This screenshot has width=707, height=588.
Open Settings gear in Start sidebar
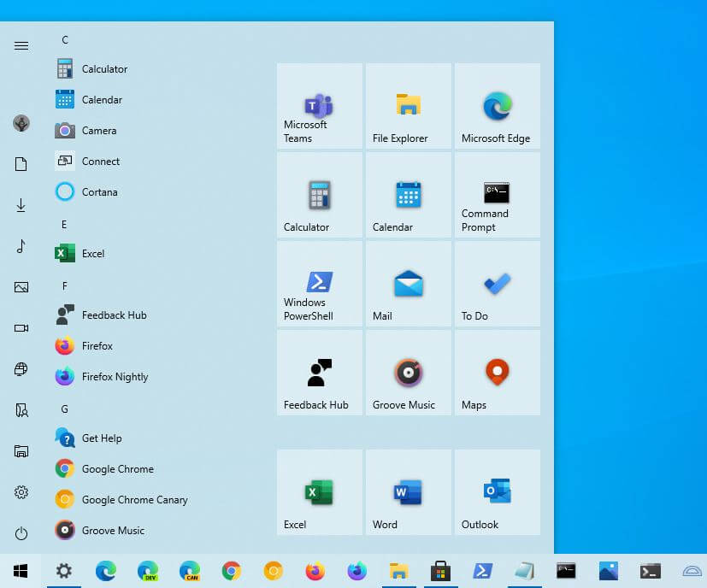21,492
